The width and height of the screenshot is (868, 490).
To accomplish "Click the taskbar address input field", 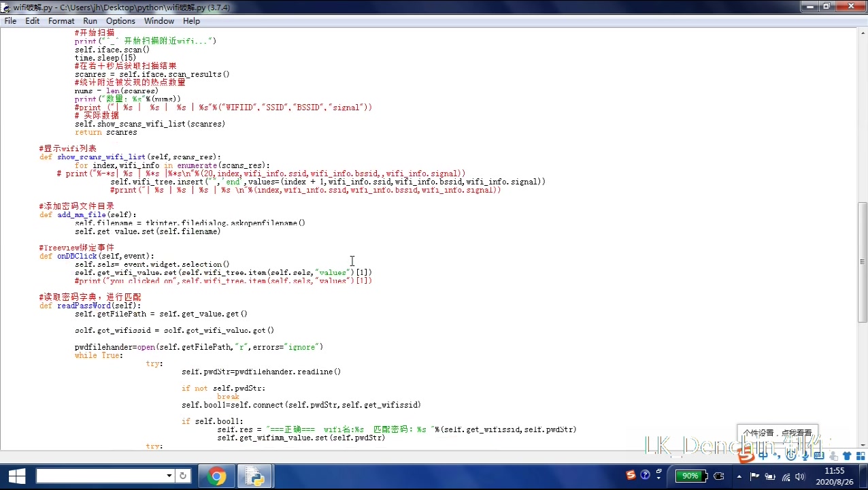I will pos(101,476).
